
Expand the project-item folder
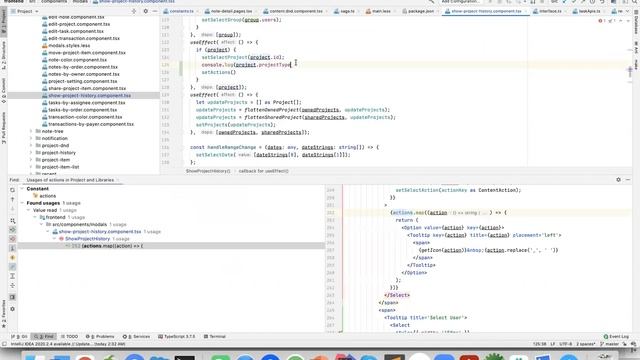(x=31, y=160)
